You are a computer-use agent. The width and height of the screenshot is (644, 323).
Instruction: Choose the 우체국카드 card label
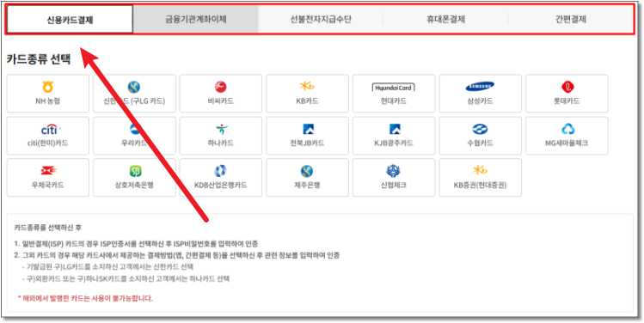(x=47, y=185)
